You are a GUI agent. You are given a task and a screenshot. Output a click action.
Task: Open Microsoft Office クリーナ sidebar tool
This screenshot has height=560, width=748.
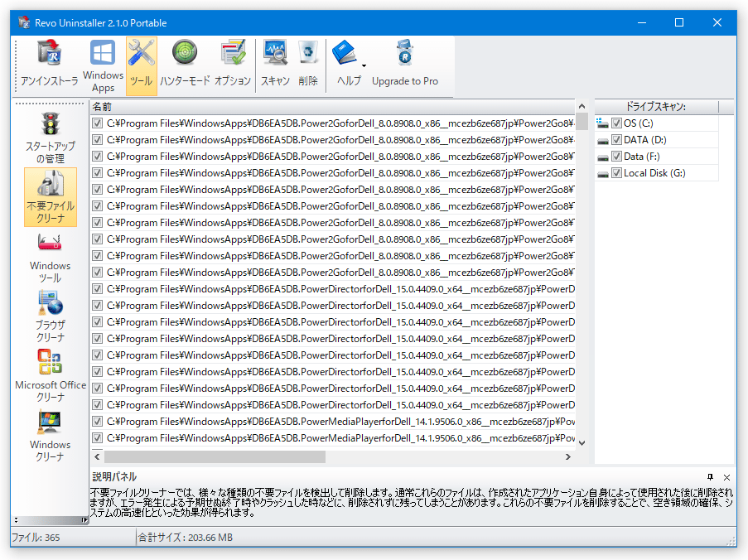click(x=50, y=376)
